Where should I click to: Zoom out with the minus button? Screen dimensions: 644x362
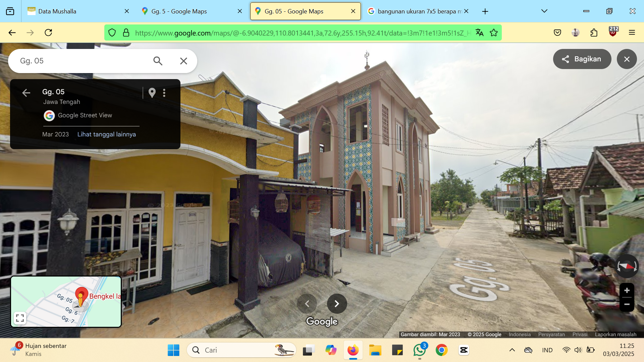coord(627,304)
